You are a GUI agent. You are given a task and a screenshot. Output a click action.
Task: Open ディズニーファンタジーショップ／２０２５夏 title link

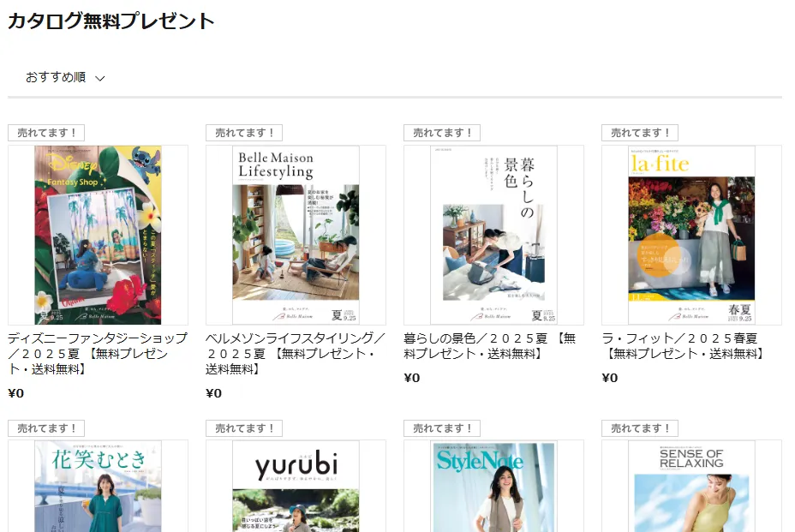click(x=98, y=354)
